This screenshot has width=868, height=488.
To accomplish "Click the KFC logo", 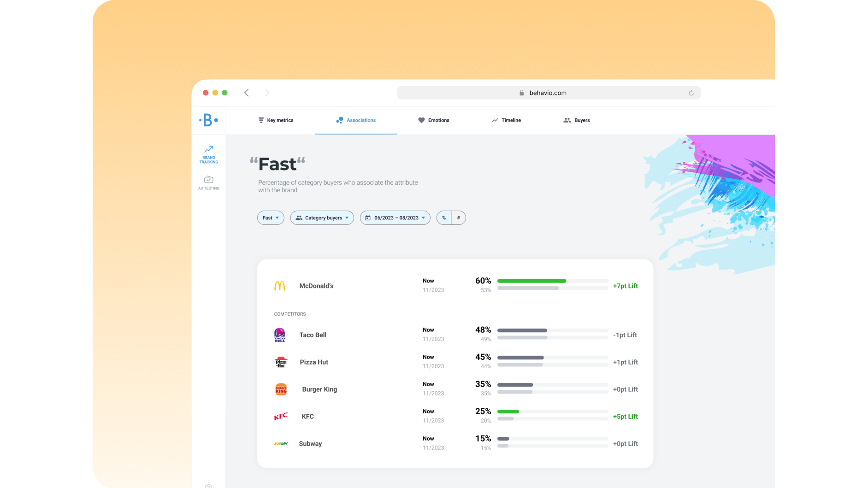I will click(x=280, y=417).
